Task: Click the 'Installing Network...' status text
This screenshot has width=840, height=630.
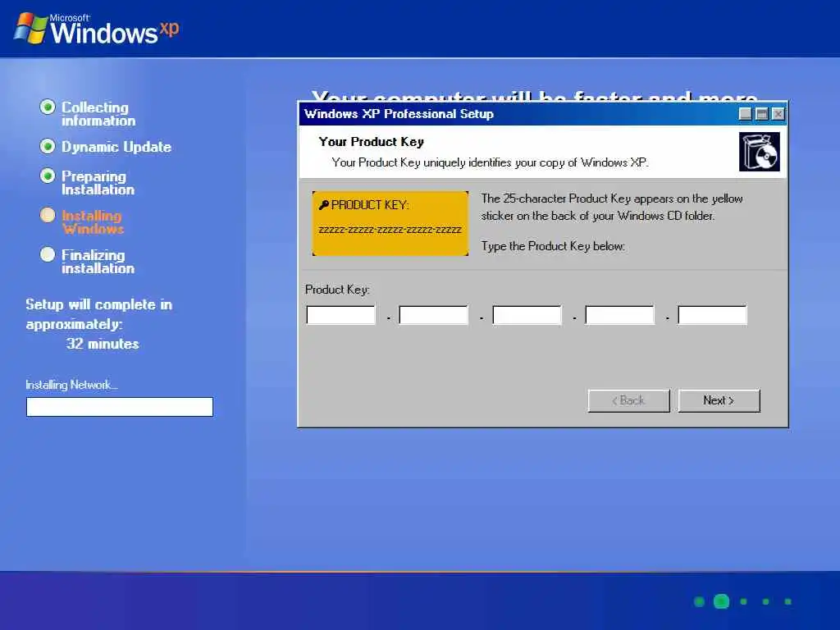Action: point(72,385)
